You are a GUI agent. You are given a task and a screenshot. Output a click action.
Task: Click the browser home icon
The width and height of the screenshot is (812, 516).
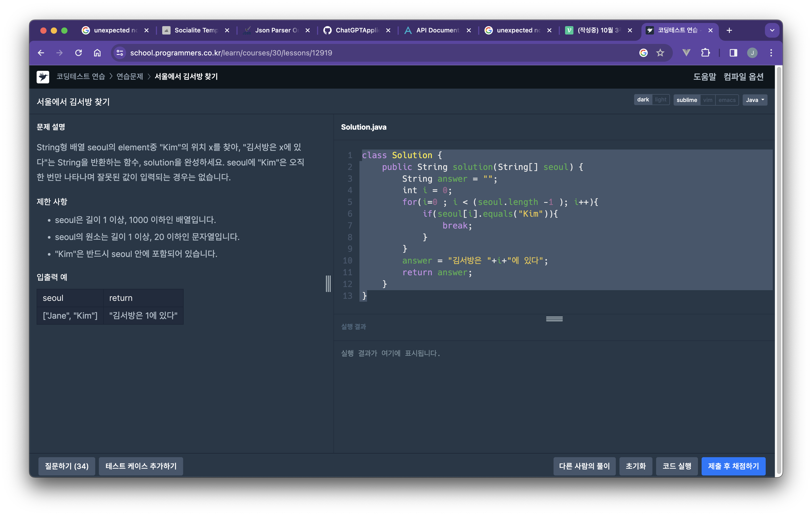coord(97,53)
